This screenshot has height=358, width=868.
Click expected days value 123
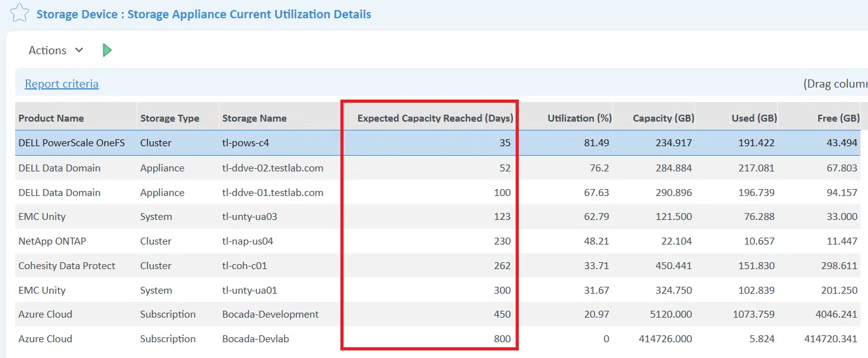click(x=502, y=217)
